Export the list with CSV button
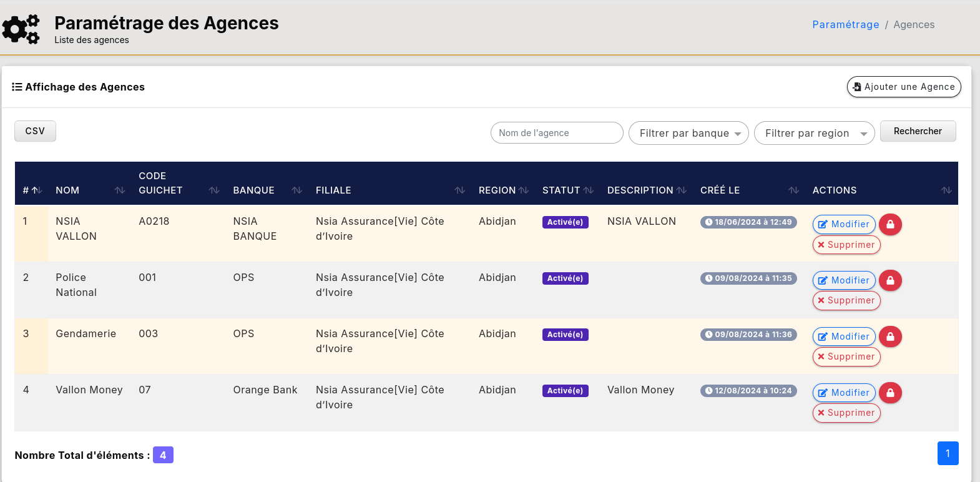The height and width of the screenshot is (482, 980). [x=35, y=131]
